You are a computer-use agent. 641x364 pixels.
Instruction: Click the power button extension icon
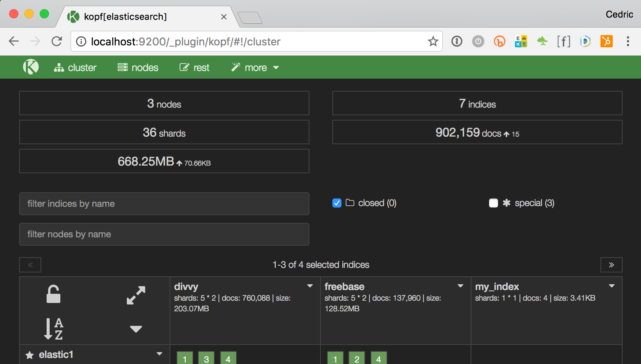tap(478, 41)
